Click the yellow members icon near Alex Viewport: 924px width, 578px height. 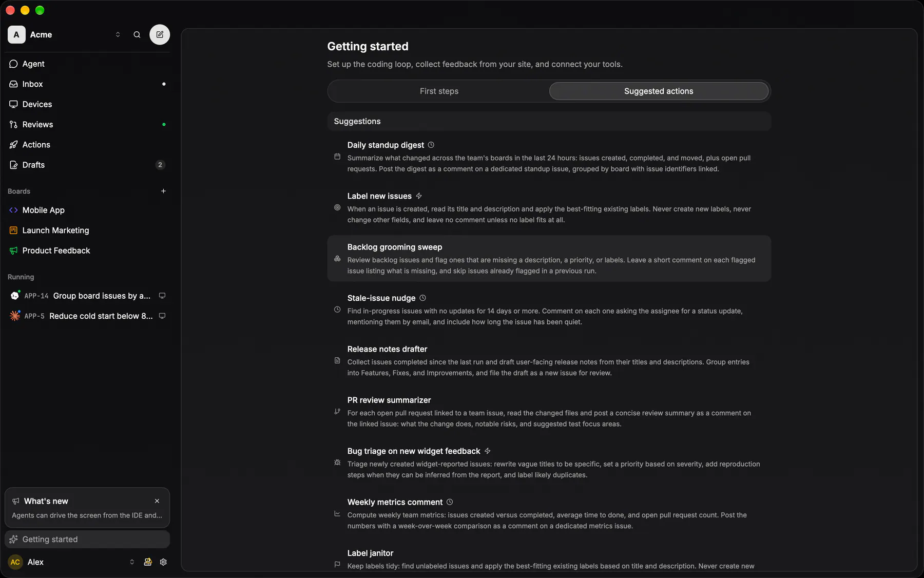tap(148, 562)
